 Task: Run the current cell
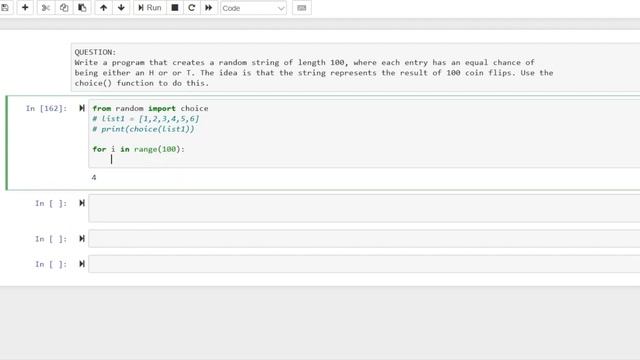pyautogui.click(x=150, y=8)
